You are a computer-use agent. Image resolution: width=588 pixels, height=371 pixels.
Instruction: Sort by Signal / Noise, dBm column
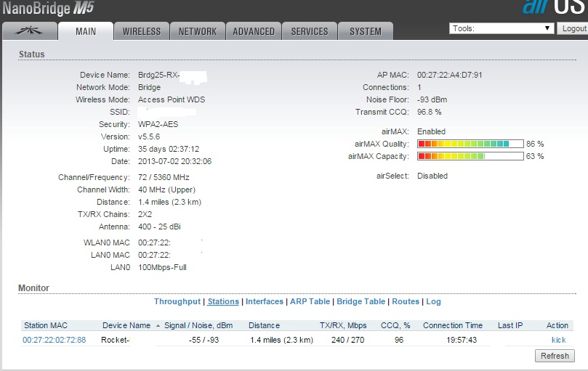pos(198,325)
